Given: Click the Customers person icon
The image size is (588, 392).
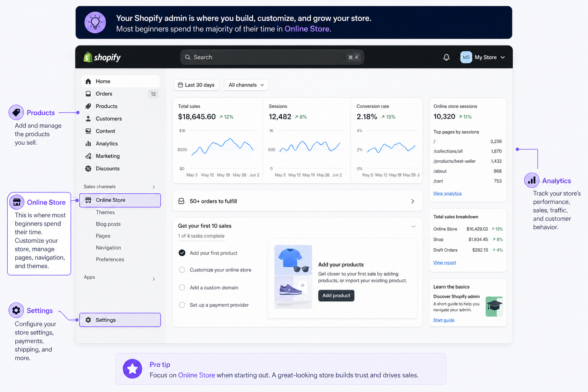Looking at the screenshot, I should click(88, 119).
